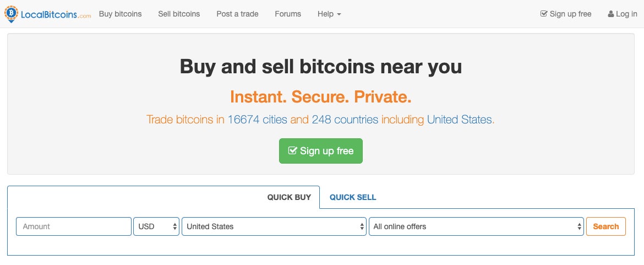Open the USD currency dropdown
The height and width of the screenshot is (265, 644).
click(x=156, y=226)
